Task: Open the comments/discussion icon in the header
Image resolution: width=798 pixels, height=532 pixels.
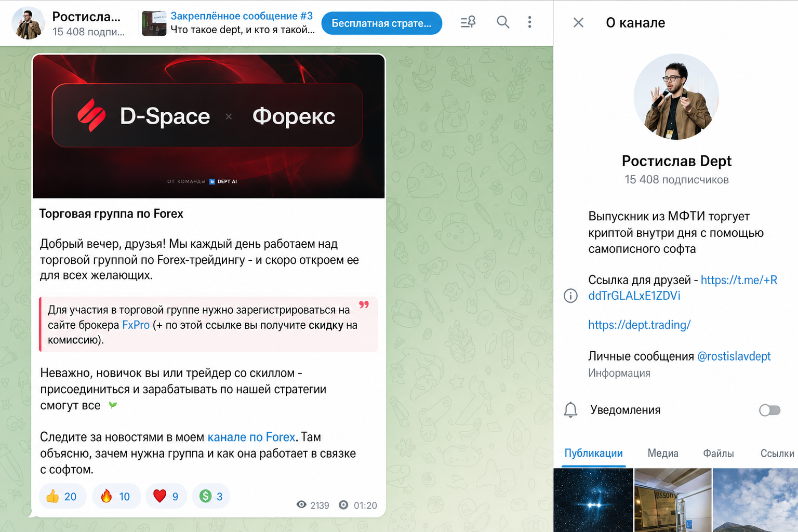Action: tap(468, 22)
